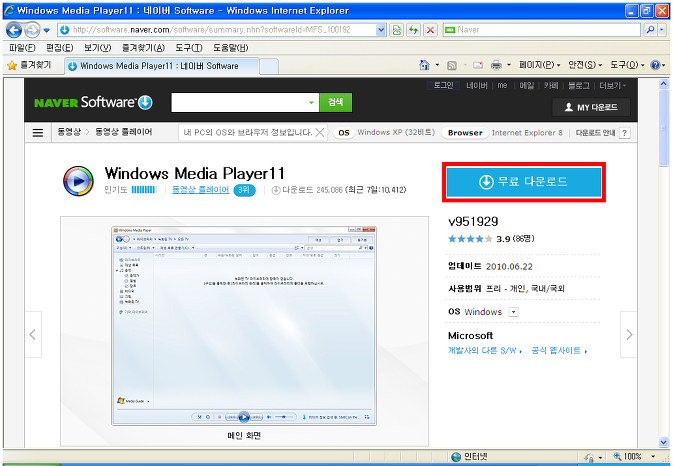
Task: Click the green 검색 search button
Action: click(x=336, y=103)
